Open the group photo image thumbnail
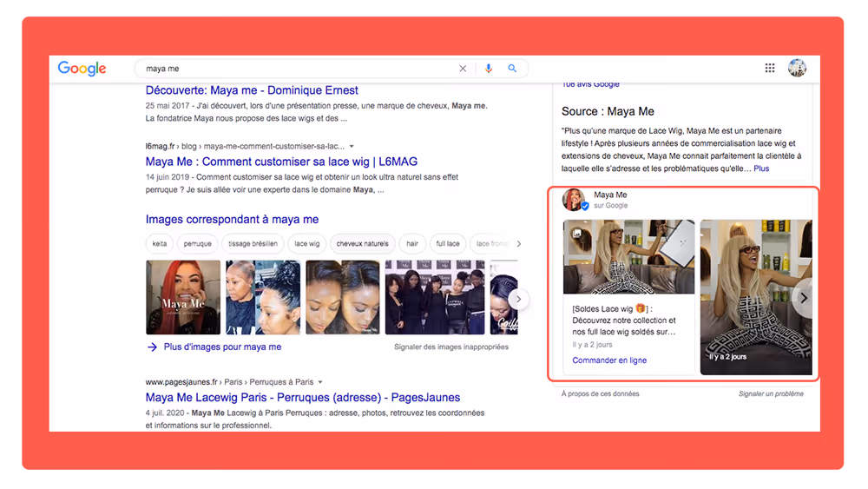868x489 pixels. pyautogui.click(x=435, y=297)
